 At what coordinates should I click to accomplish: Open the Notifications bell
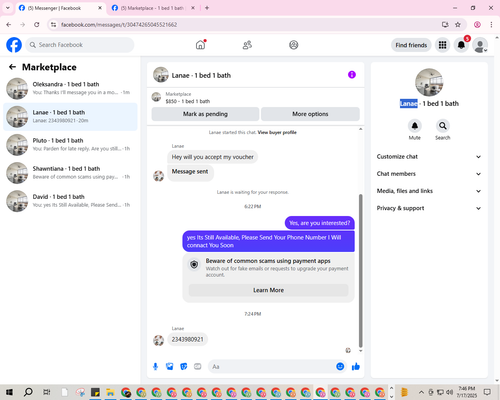coord(461,45)
